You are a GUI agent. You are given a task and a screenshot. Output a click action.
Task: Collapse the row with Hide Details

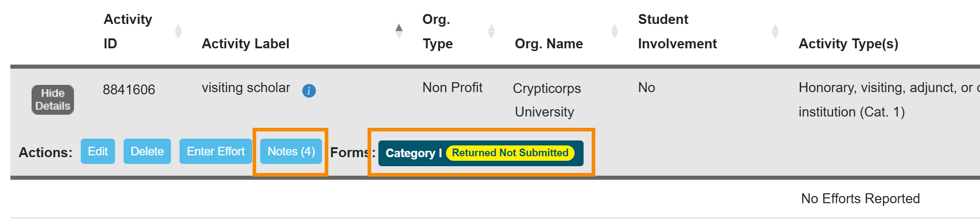[53, 99]
